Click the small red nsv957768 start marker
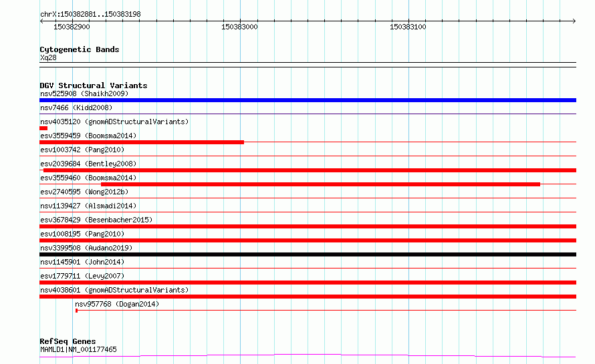 [x=77, y=311]
